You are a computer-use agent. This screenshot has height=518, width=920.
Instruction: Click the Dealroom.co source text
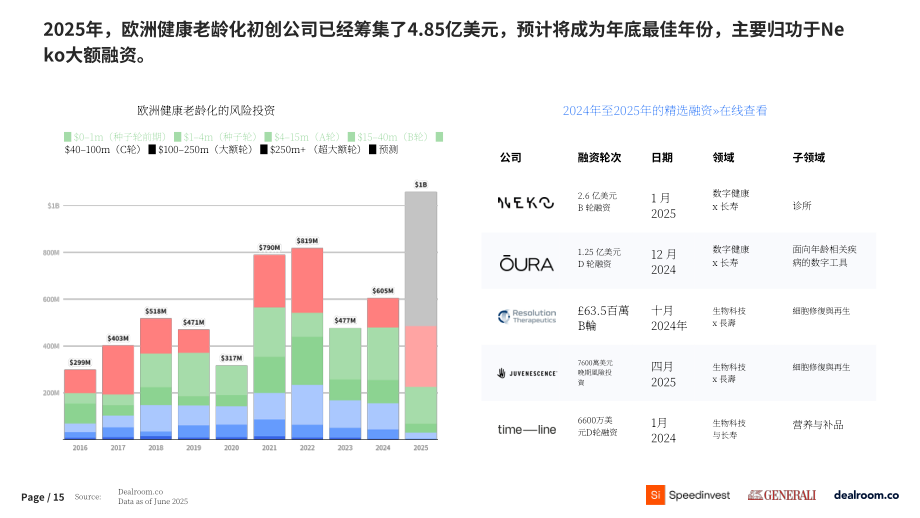click(x=140, y=492)
